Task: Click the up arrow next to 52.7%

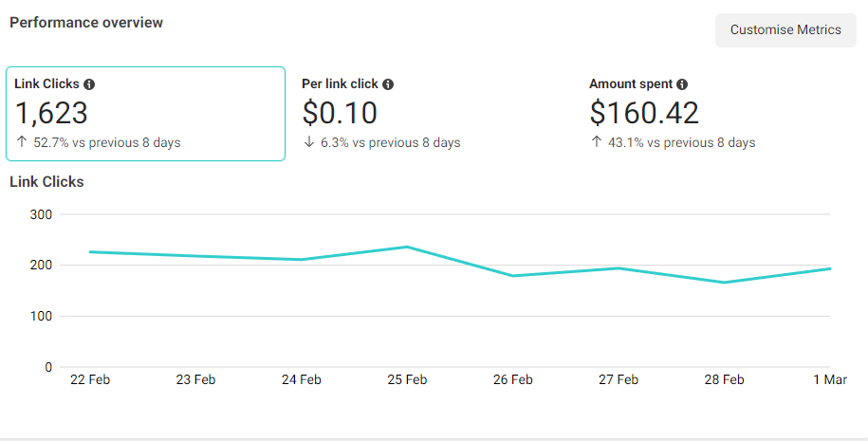Action: (21, 143)
